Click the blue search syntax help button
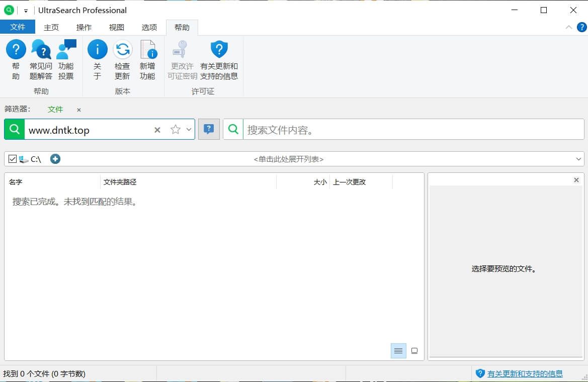The height and width of the screenshot is (382, 588). (x=209, y=129)
